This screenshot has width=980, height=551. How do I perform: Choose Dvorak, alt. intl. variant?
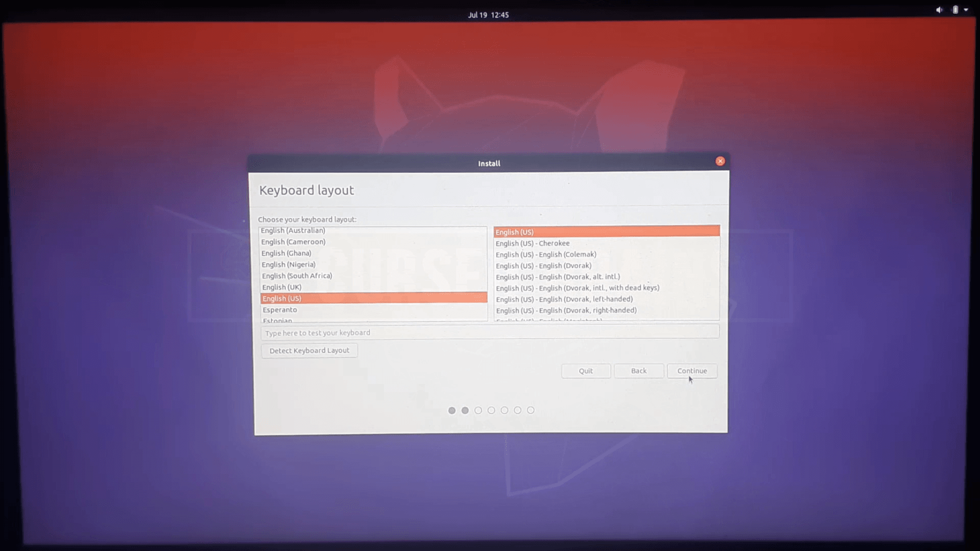[x=607, y=277]
